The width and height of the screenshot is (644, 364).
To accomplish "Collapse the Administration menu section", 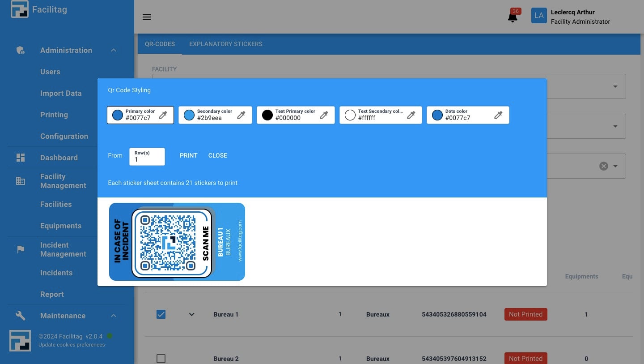I will pyautogui.click(x=114, y=50).
